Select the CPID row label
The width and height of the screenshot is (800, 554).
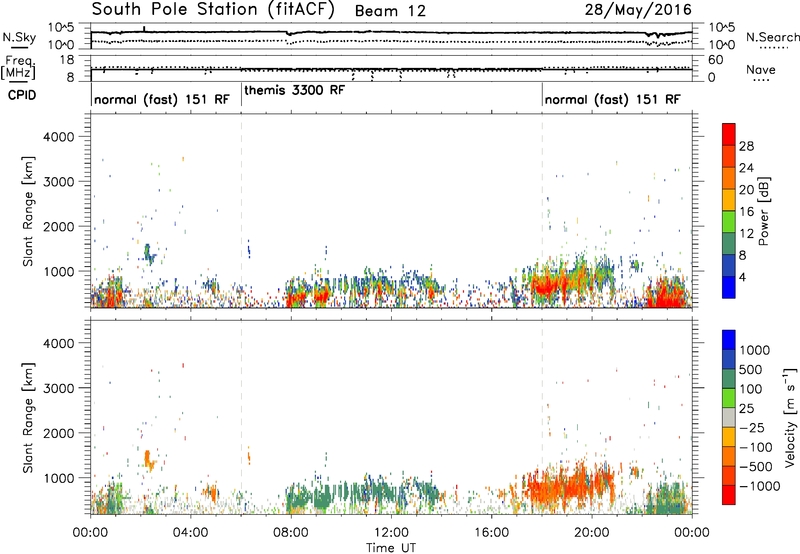pos(22,95)
